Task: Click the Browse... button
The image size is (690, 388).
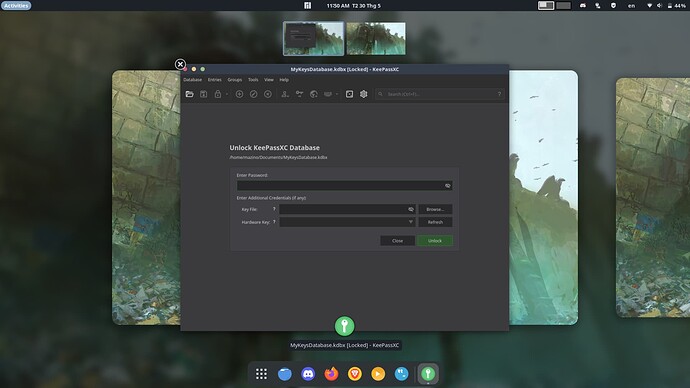Action: coord(435,209)
